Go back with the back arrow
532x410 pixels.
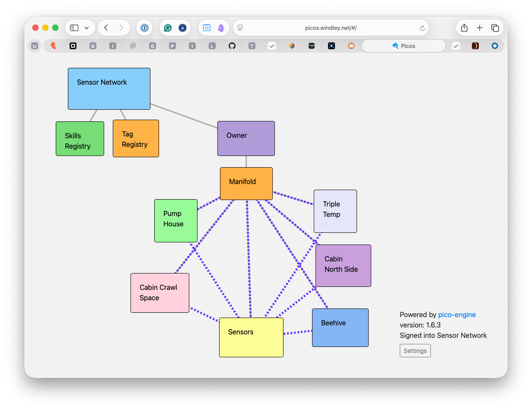[x=106, y=28]
